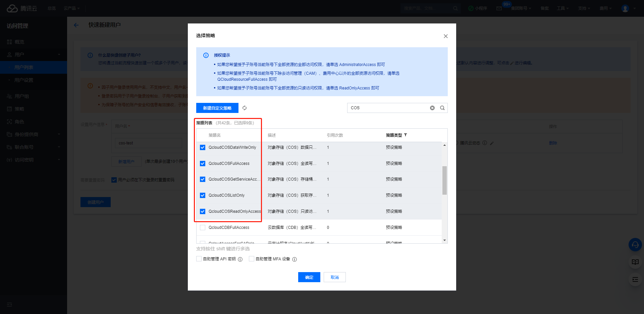This screenshot has width=644, height=314.
Task: Click the user avatar in top bar
Action: pyautogui.click(x=625, y=8)
